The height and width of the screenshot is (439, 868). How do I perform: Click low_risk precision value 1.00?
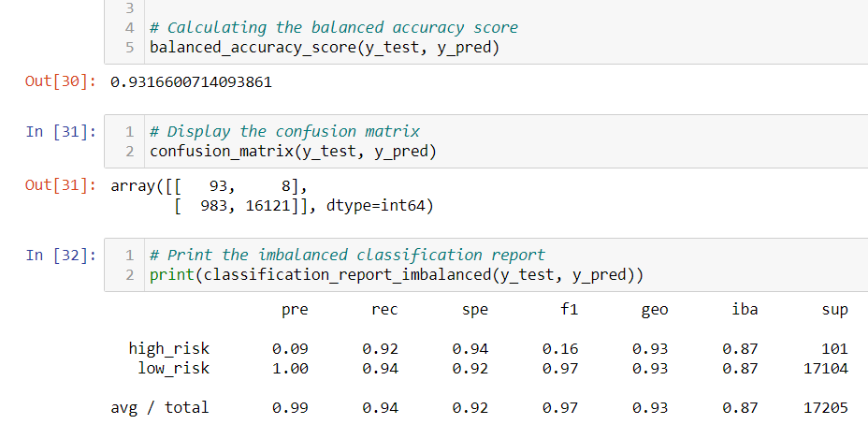(x=290, y=369)
